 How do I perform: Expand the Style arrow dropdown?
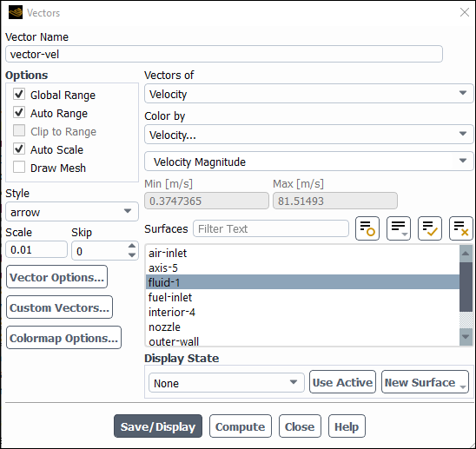[72, 212]
